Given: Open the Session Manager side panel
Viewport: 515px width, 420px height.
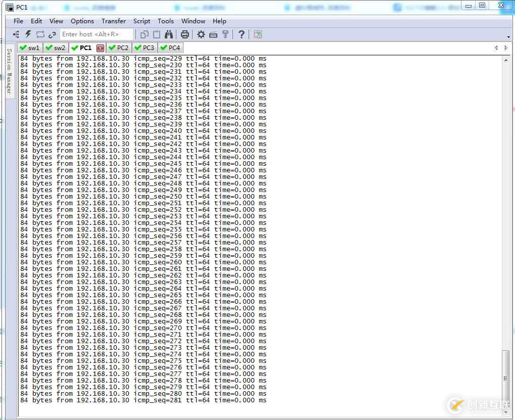Looking at the screenshot, I should [9, 72].
